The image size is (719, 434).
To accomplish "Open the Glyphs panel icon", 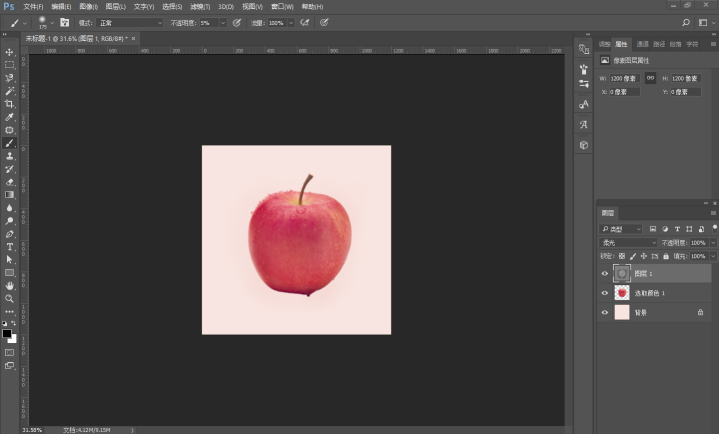I will pyautogui.click(x=584, y=124).
